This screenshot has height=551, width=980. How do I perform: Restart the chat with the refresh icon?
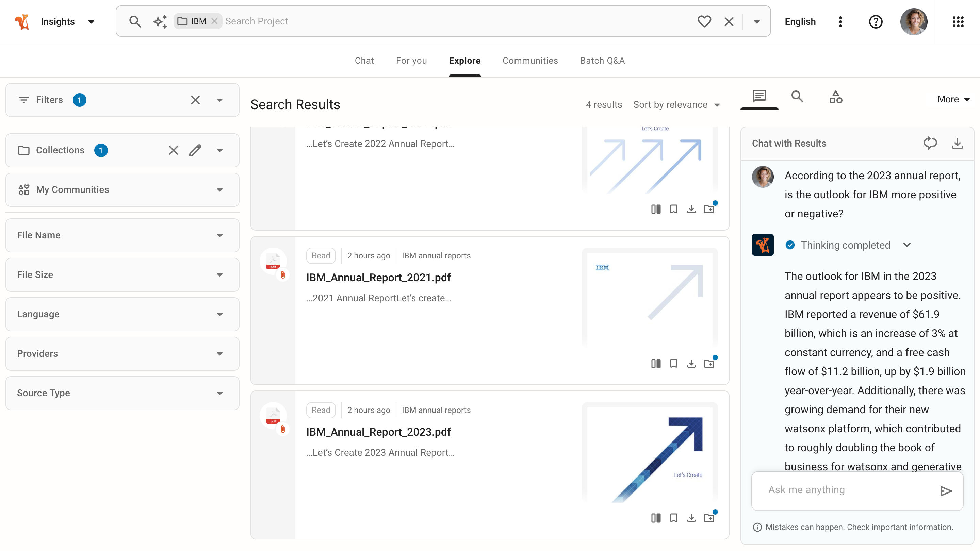[x=930, y=143]
